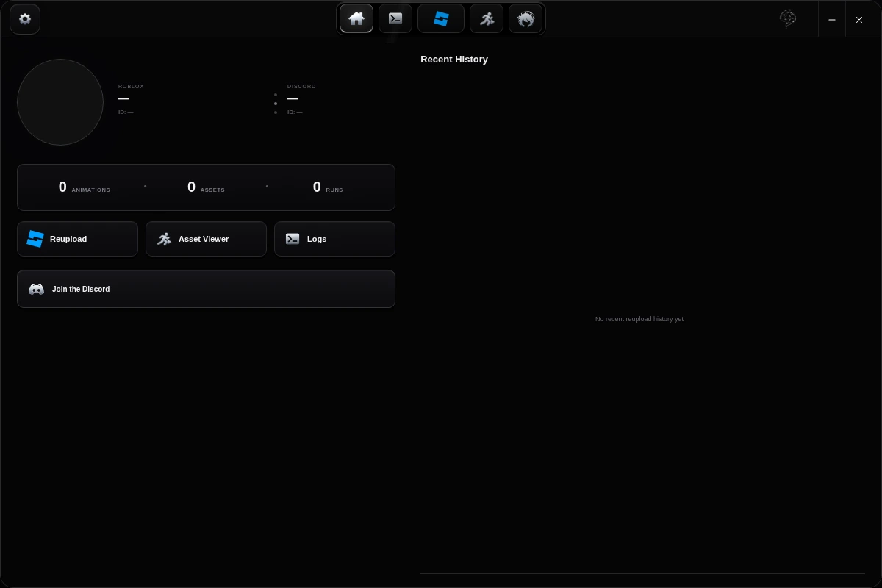
Task: Open the Logs button
Action: (x=334, y=239)
